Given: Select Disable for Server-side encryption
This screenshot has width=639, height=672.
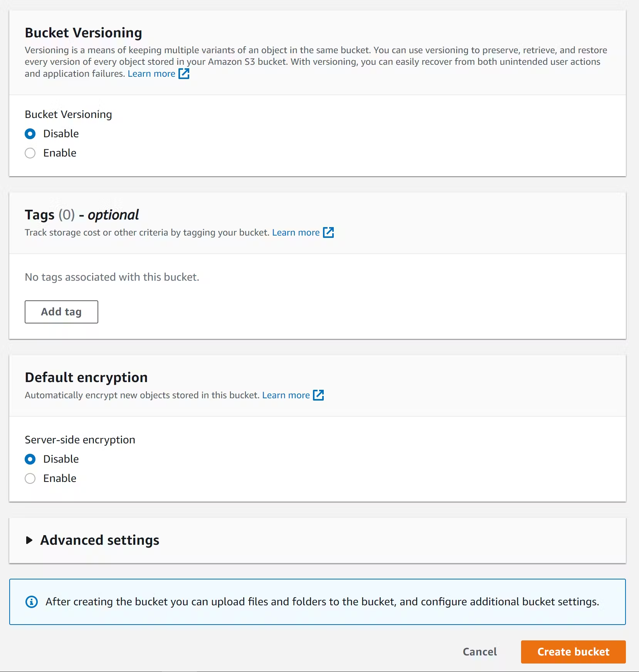Looking at the screenshot, I should click(x=30, y=459).
